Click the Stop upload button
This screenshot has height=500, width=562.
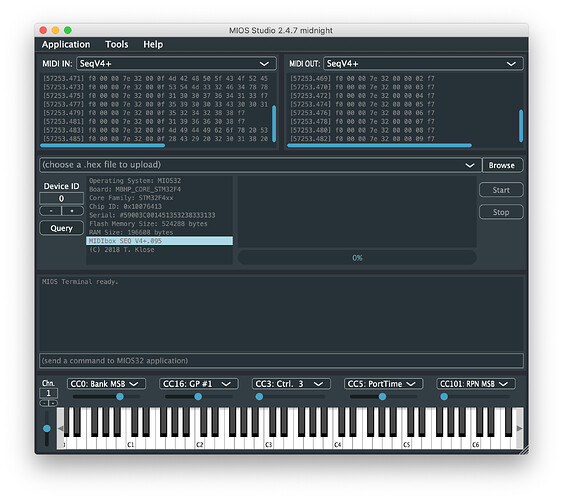[501, 212]
